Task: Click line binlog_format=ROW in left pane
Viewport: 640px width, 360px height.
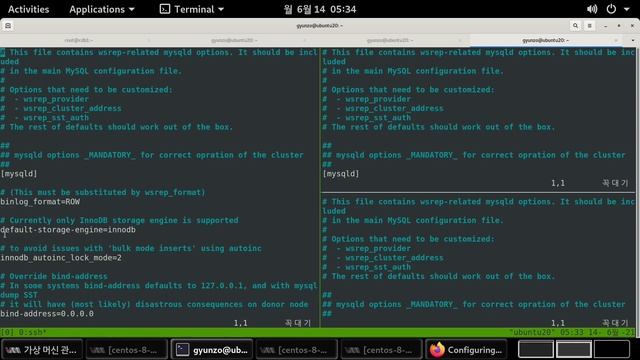Action: click(x=40, y=202)
